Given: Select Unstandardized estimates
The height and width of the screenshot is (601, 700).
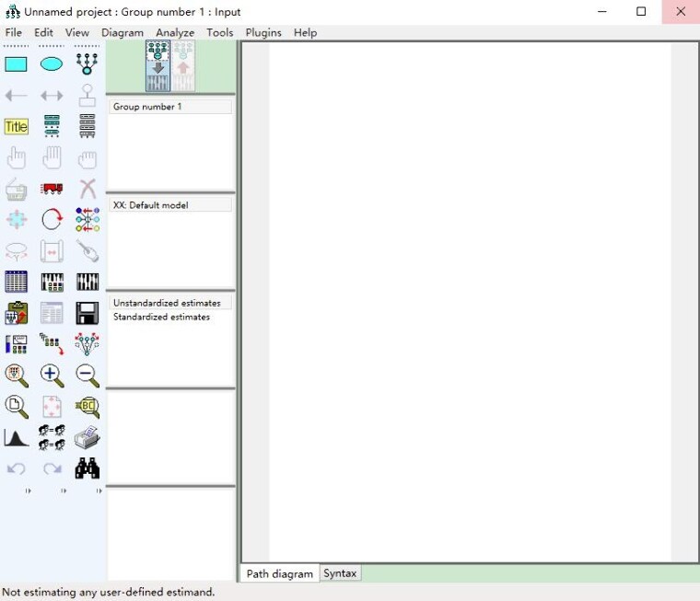Looking at the screenshot, I should (x=170, y=303).
